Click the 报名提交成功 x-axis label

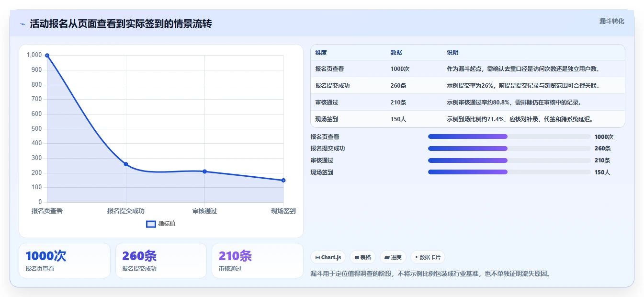[x=126, y=211]
